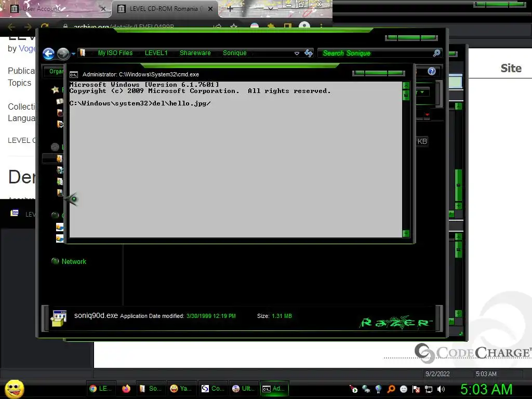Image resolution: width=532 pixels, height=399 pixels.
Task: Select My ISO Files in address breadcrumb
Action: point(115,53)
